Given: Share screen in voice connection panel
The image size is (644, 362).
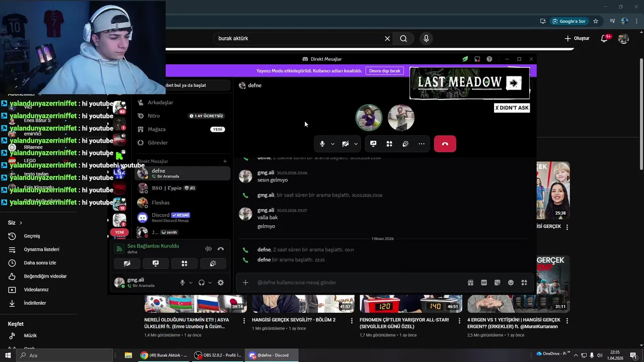Looking at the screenshot, I should 155,263.
